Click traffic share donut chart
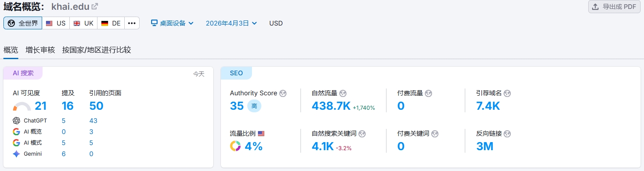The height and width of the screenshot is (171, 644). point(235,146)
